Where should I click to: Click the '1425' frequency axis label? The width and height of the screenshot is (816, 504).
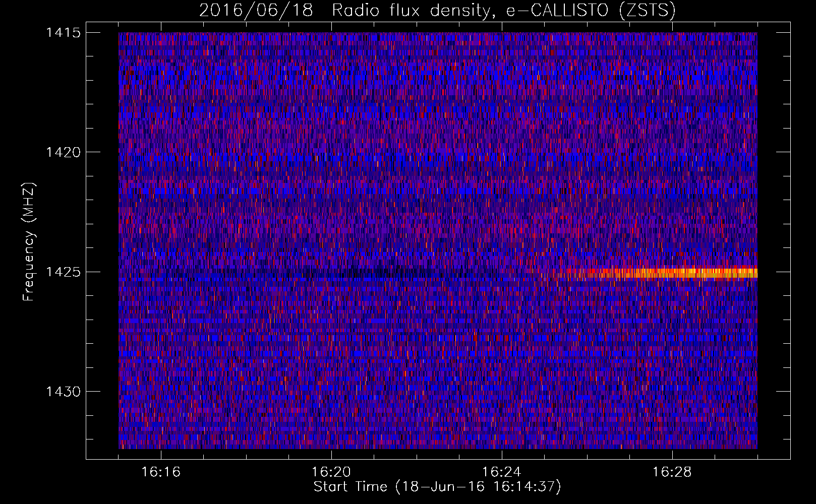point(63,272)
